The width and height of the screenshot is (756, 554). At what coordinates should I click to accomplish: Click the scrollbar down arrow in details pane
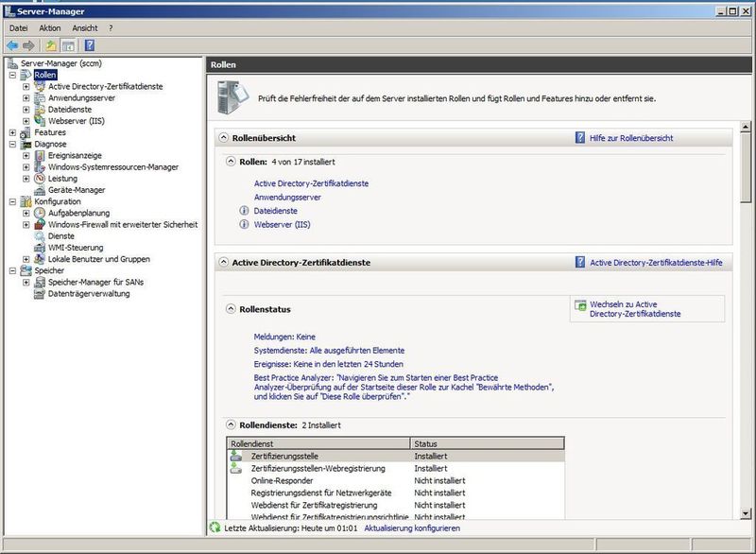click(x=746, y=513)
